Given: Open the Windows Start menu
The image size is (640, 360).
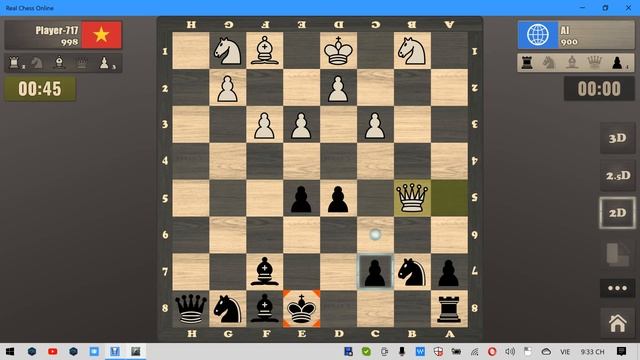Looking at the screenshot, I should click(x=10, y=351).
